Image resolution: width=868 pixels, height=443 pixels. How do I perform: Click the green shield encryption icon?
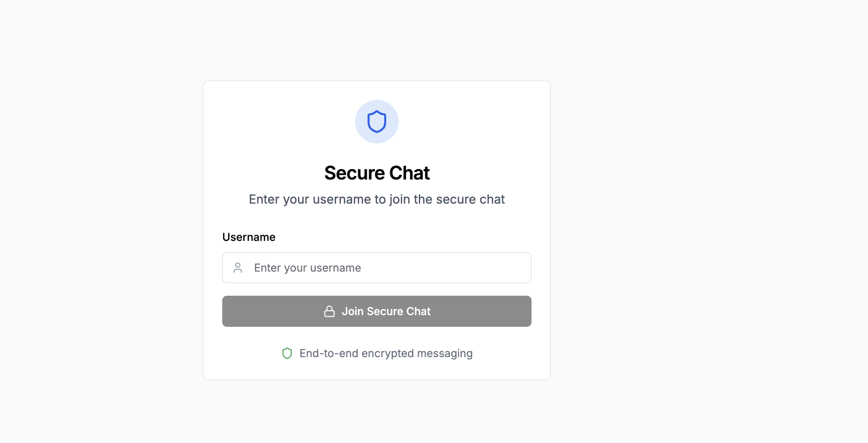pyautogui.click(x=287, y=353)
